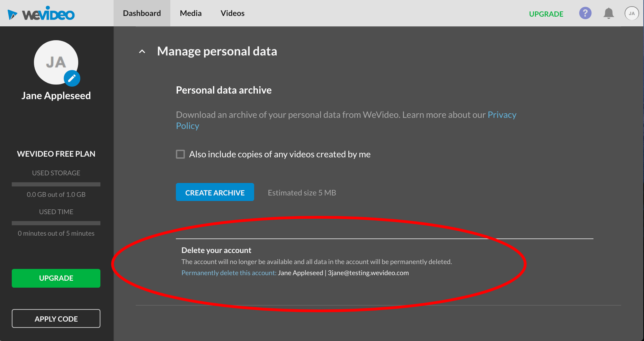Collapse the Manage personal data section
Viewport: 644px width, 341px height.
coord(142,52)
